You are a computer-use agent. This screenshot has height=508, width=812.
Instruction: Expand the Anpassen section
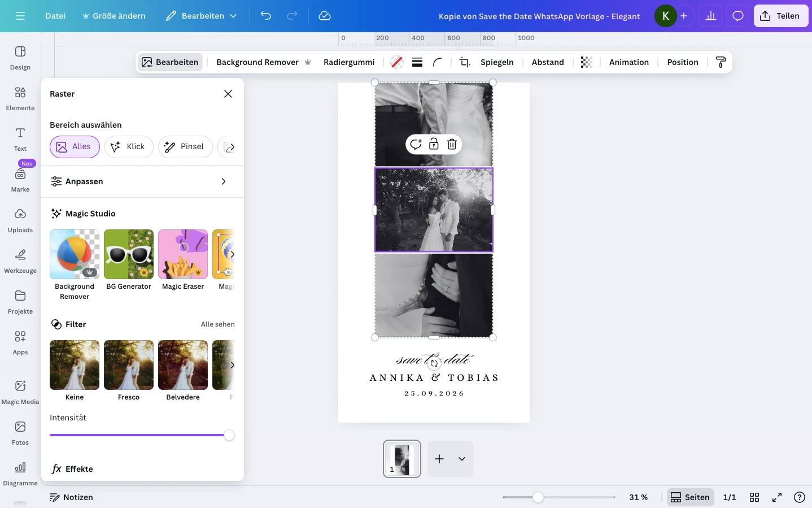(142, 181)
